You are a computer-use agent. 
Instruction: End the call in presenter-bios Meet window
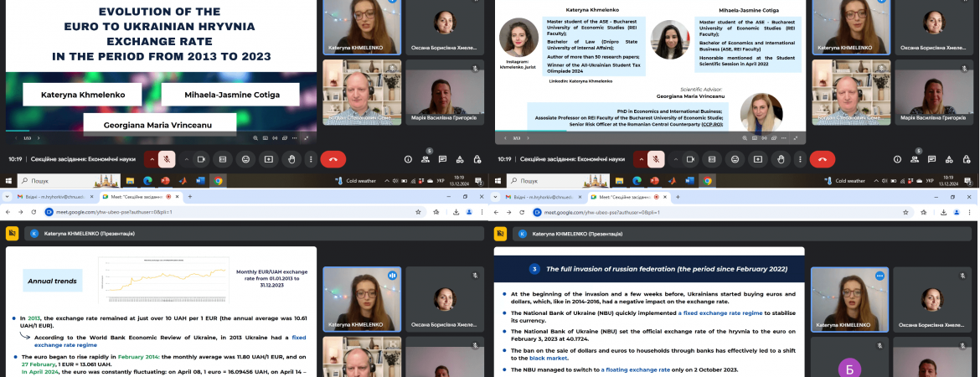823,159
